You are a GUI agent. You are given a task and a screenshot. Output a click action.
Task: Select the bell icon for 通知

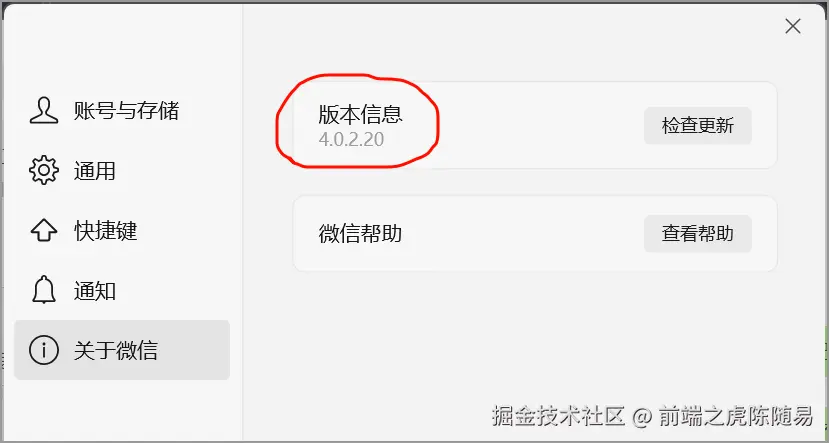tap(44, 290)
